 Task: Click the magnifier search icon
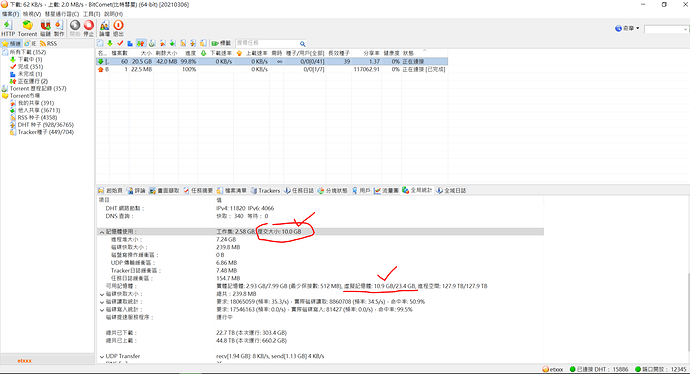(x=302, y=44)
